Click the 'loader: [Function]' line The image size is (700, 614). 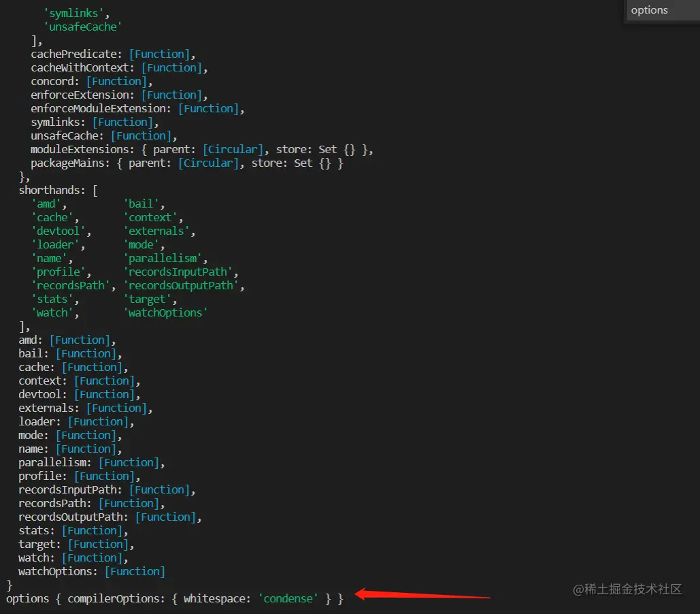76,422
